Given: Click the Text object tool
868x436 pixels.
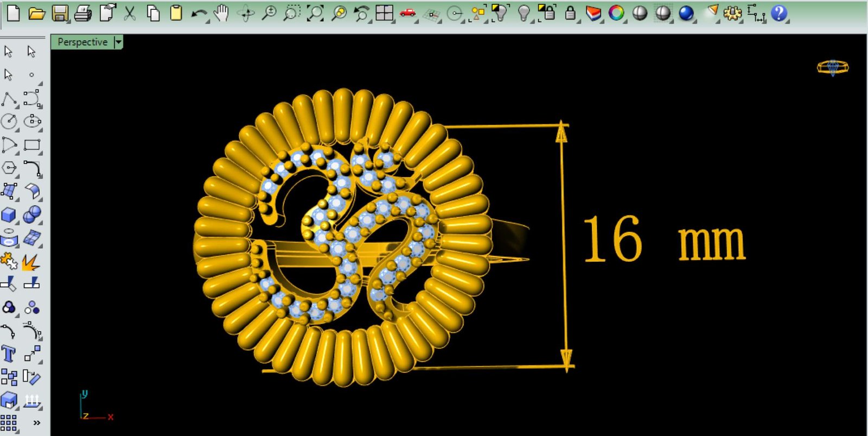Looking at the screenshot, I should point(9,354).
